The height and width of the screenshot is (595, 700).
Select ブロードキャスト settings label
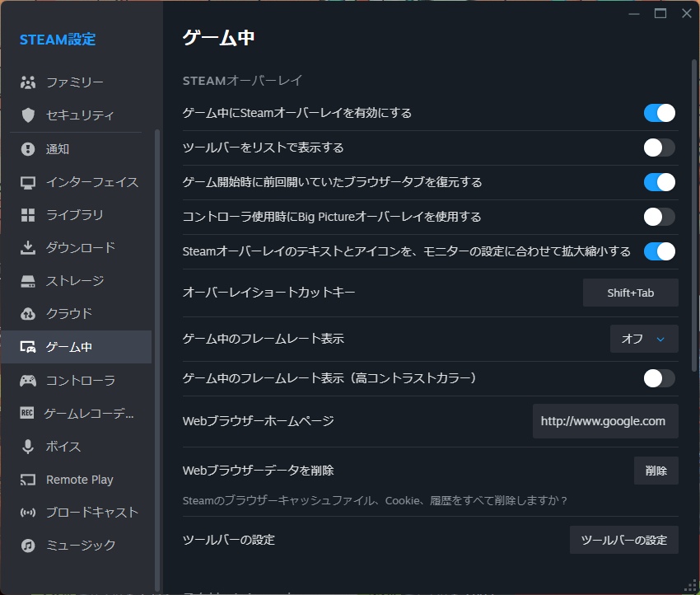tap(92, 513)
